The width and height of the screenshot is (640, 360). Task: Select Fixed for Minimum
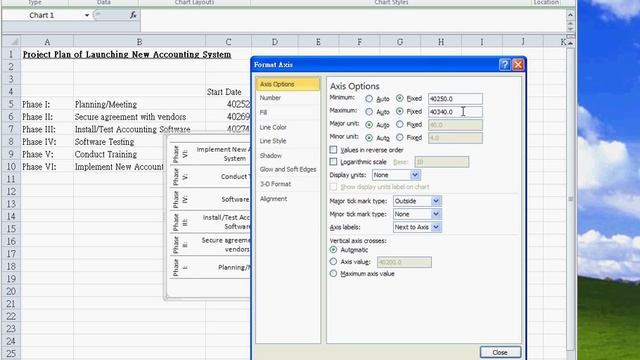(400, 98)
